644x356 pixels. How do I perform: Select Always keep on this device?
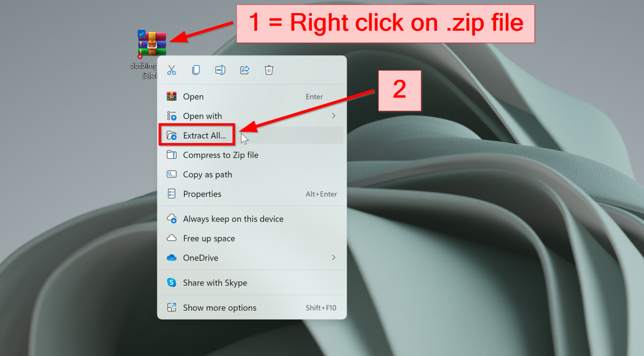[x=233, y=219]
